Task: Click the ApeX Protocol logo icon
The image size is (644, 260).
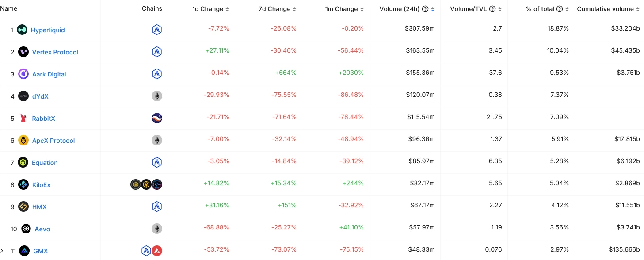Action: point(23,141)
